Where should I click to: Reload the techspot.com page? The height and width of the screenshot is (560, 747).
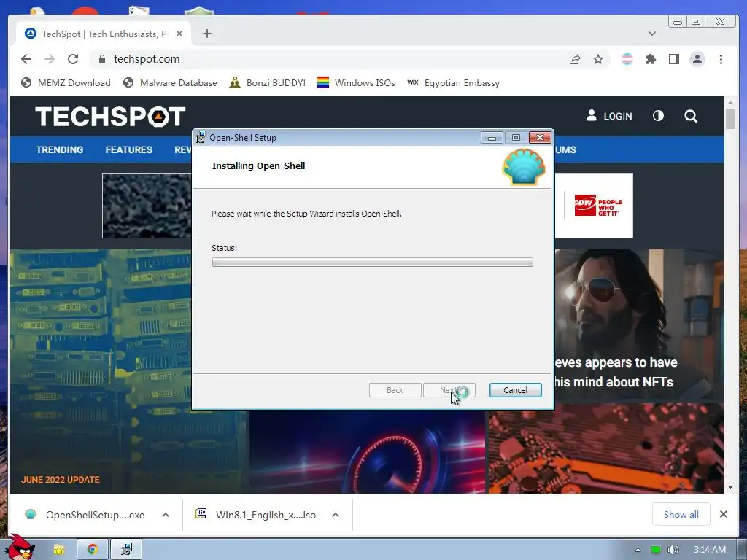[73, 59]
